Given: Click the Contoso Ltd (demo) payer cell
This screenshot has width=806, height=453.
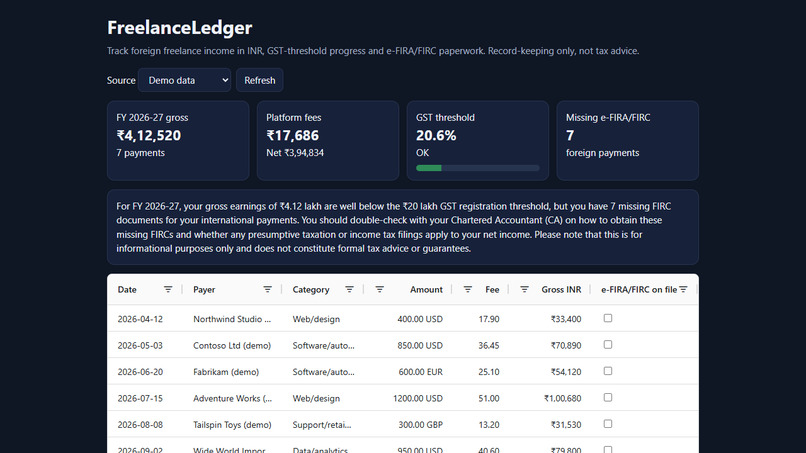Looking at the screenshot, I should tap(232, 346).
